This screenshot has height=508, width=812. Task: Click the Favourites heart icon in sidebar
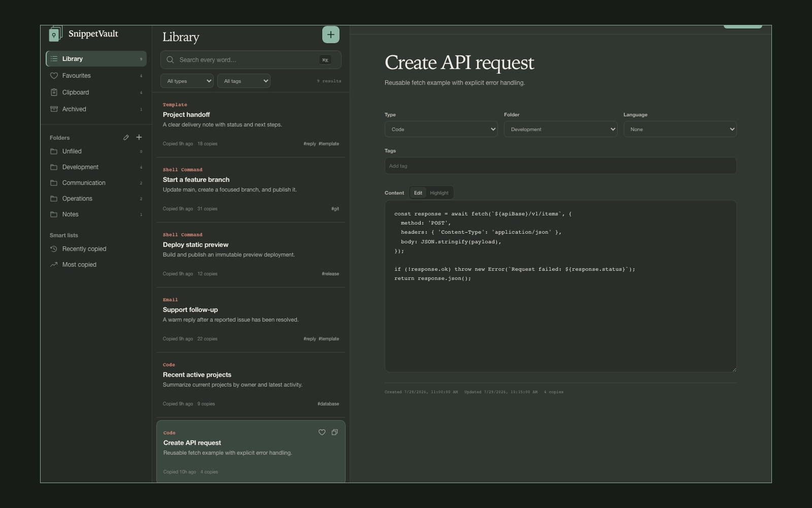(54, 76)
